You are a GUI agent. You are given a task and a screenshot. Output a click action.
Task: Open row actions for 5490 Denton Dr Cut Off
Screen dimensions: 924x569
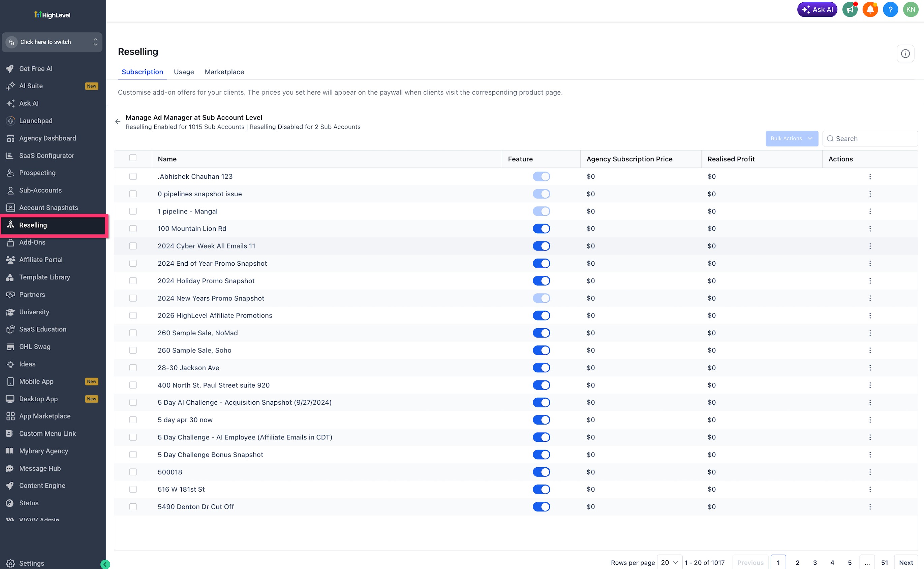click(x=870, y=506)
